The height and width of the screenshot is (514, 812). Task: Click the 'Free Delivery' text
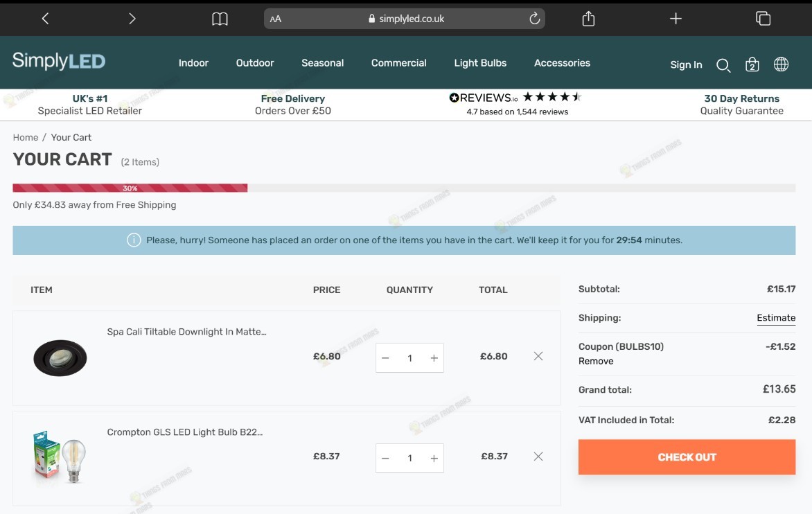[x=292, y=98]
